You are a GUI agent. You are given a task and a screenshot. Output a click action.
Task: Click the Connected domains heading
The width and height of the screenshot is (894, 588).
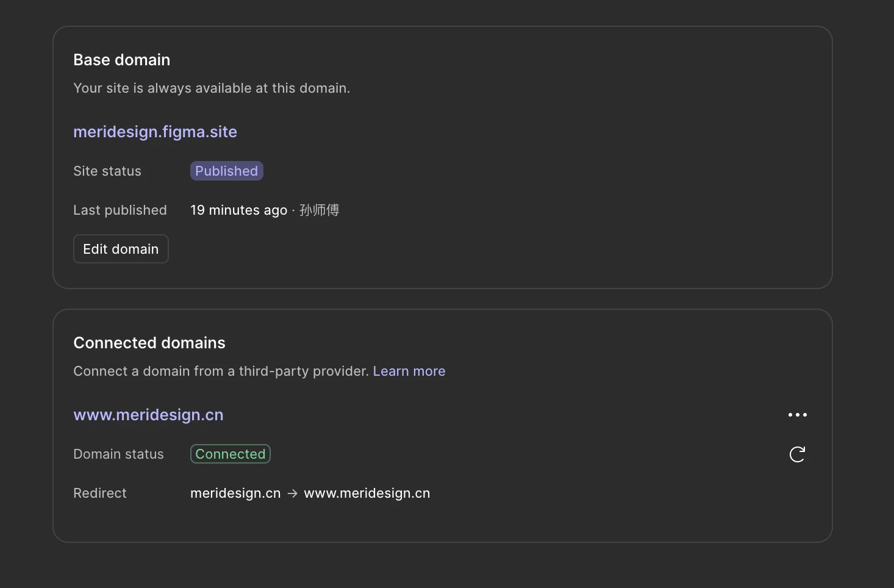149,343
